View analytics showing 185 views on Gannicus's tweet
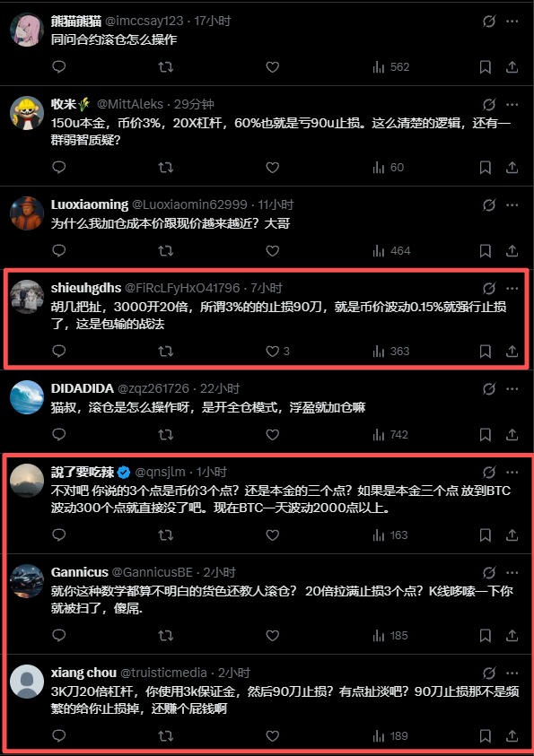 390,636
